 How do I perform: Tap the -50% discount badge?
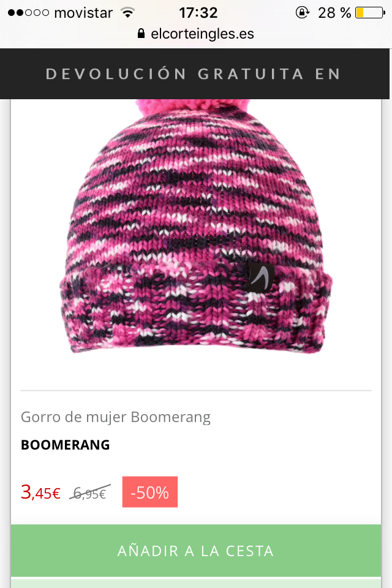click(x=149, y=492)
